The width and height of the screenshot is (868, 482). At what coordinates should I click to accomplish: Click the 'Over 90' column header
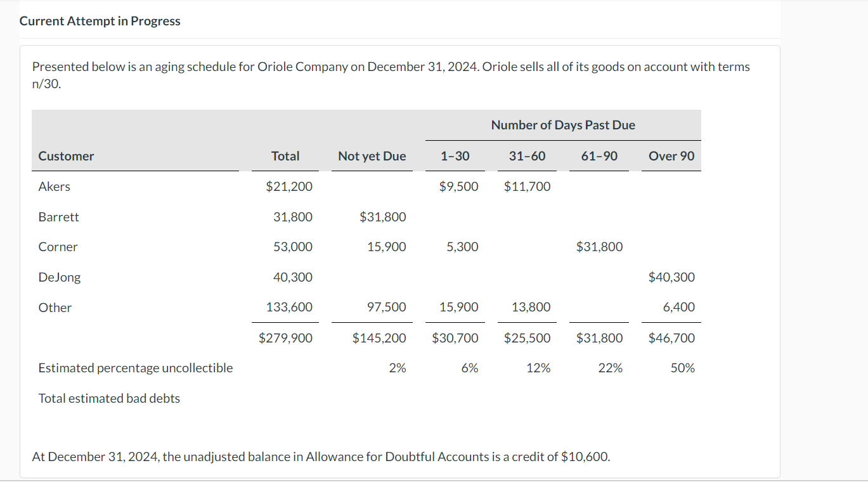[x=671, y=156]
